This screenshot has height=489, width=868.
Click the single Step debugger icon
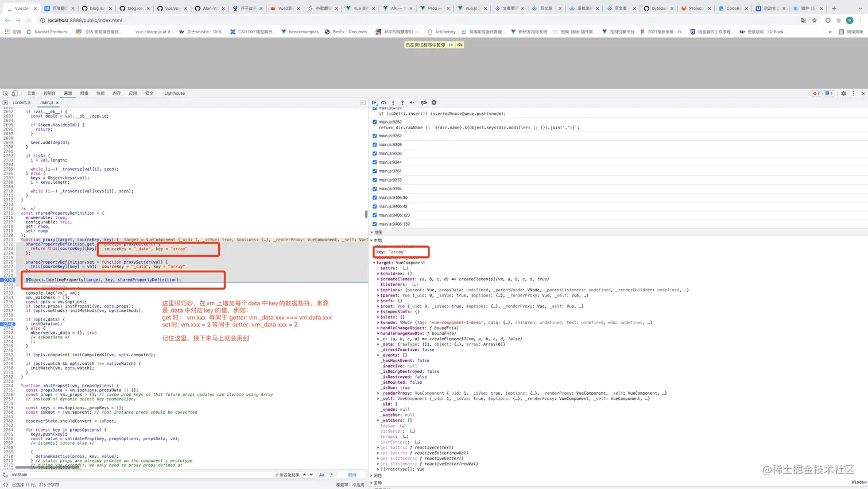(412, 103)
